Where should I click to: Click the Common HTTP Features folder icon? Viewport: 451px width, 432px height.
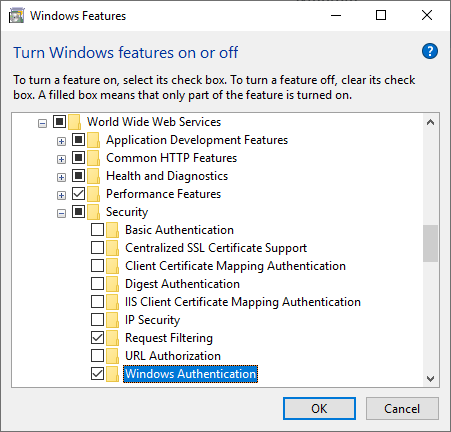point(94,158)
